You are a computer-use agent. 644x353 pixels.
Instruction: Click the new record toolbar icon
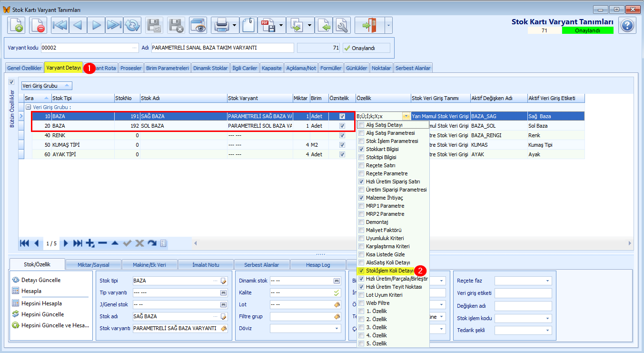pyautogui.click(x=17, y=26)
